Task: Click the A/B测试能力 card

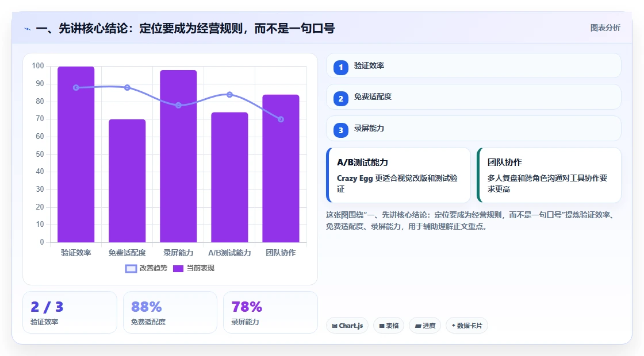Action: click(398, 175)
